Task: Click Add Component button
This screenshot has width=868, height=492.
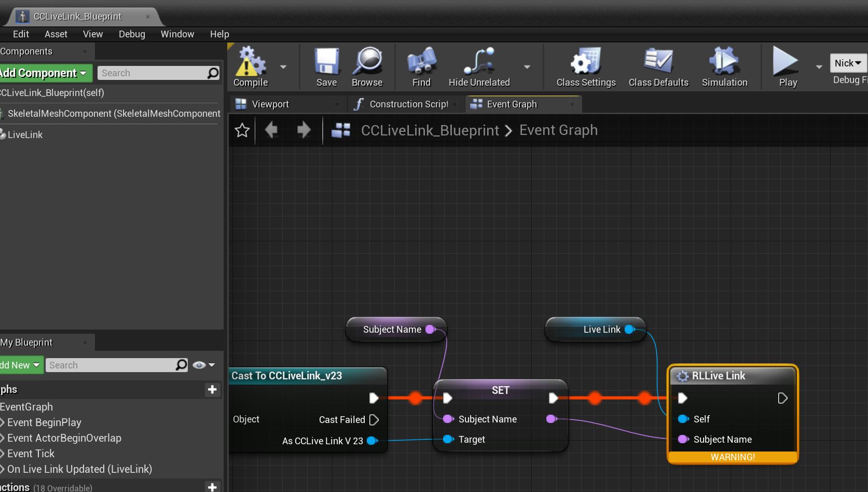Action: [x=45, y=73]
